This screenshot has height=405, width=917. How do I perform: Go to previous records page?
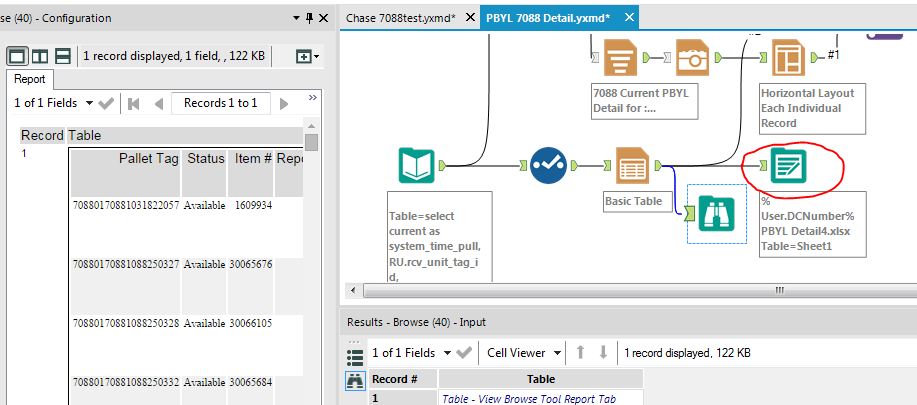pyautogui.click(x=158, y=103)
